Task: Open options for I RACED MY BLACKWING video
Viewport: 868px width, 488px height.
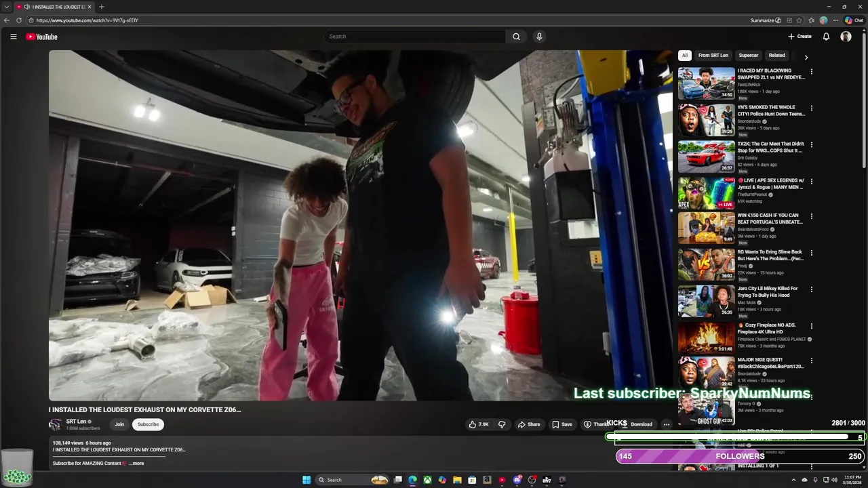Action: [x=811, y=71]
